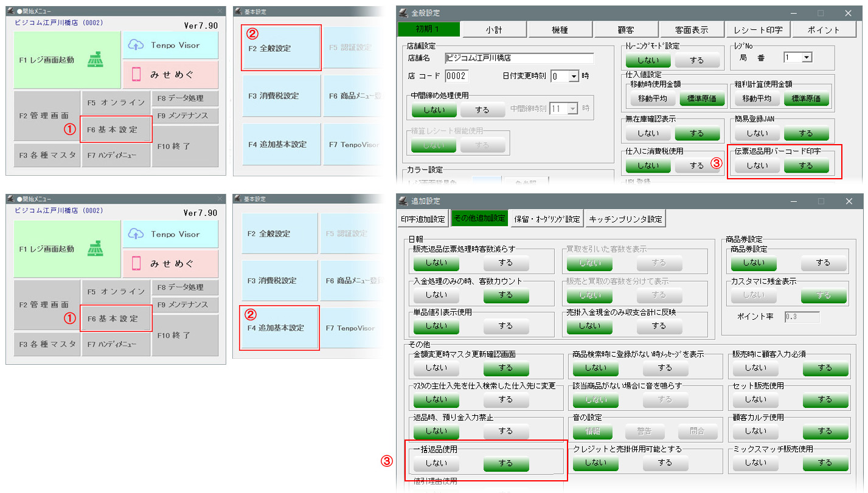868x493 pixels.
Task: Switch to the レシート印字 tab
Action: [758, 29]
